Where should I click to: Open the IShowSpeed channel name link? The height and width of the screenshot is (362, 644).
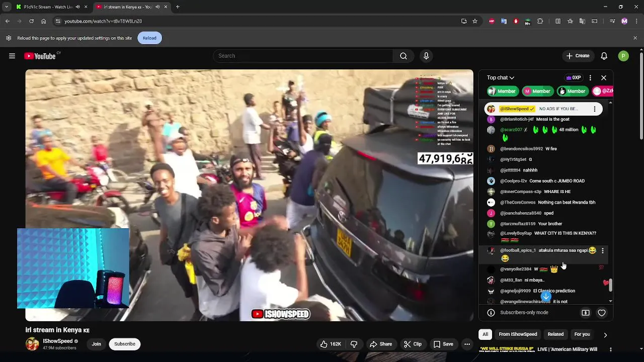(58, 341)
